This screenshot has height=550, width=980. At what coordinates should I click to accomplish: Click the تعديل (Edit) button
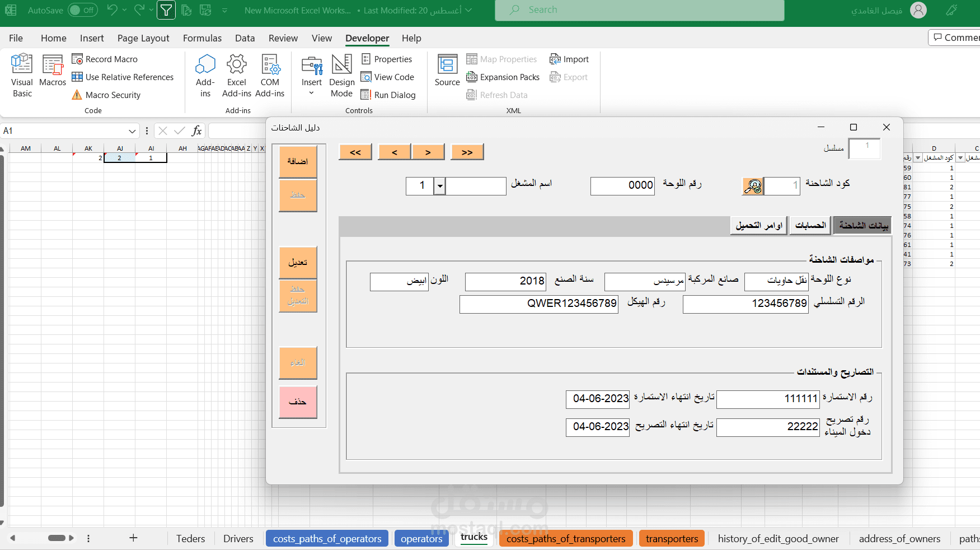click(298, 263)
